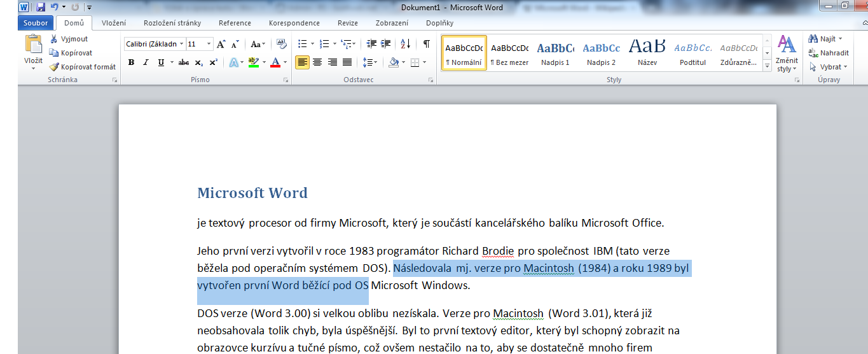Click the Najít find button

[825, 39]
